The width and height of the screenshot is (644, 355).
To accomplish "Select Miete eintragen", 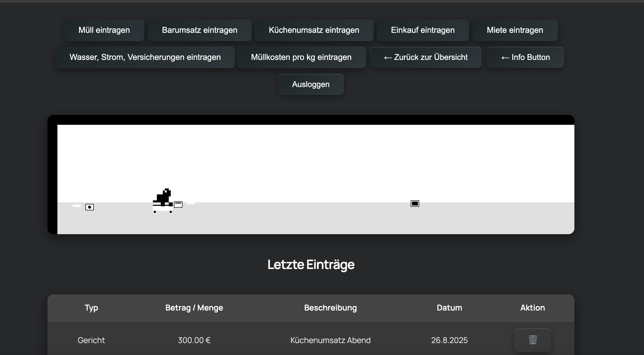I will (515, 30).
